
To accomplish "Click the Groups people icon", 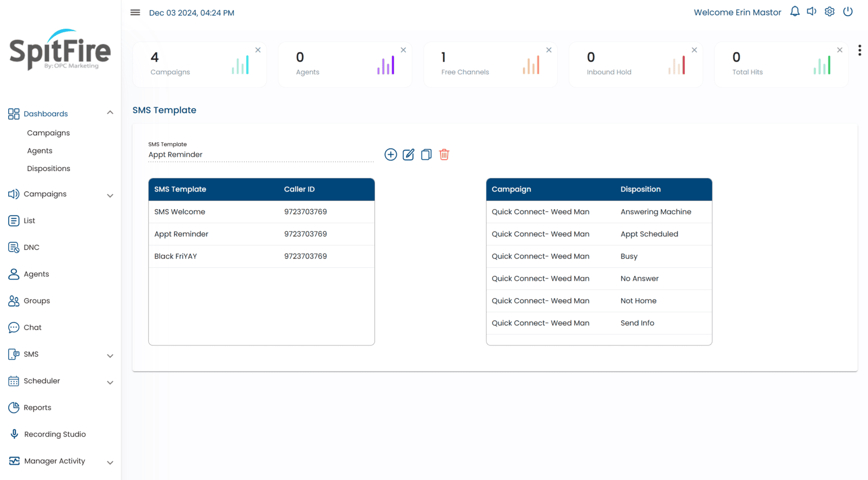I will point(14,301).
